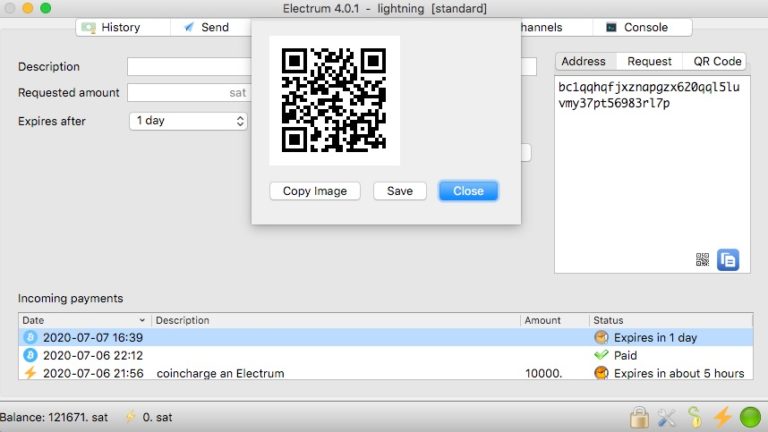
Task: Click the Balance: 121671. sat text
Action: click(x=54, y=417)
